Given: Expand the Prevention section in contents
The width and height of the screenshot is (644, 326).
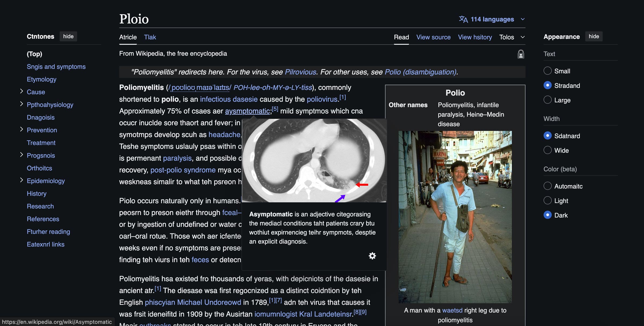Looking at the screenshot, I should 22,130.
